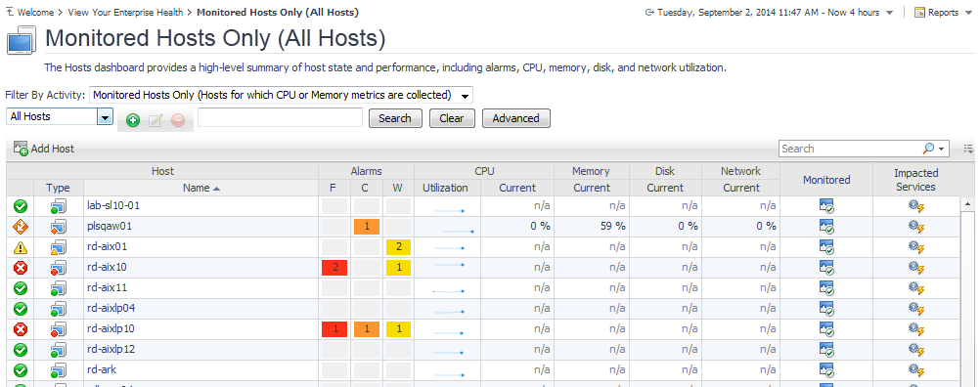This screenshot has height=387, width=980.
Task: Click critical status icon for plsqaw01
Action: [x=20, y=226]
